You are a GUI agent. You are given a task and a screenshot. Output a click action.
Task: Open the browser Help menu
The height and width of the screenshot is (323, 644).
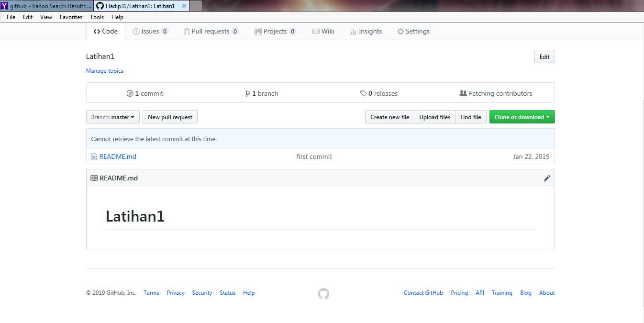click(117, 17)
